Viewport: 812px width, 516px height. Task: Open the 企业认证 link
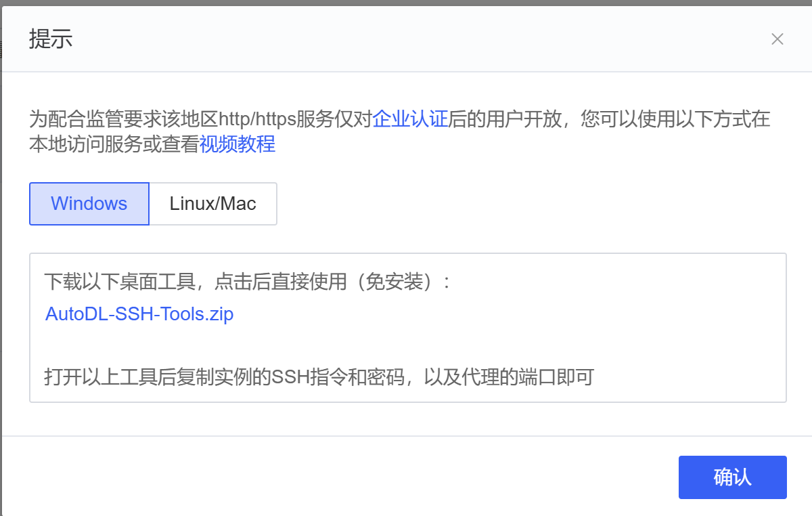[411, 119]
